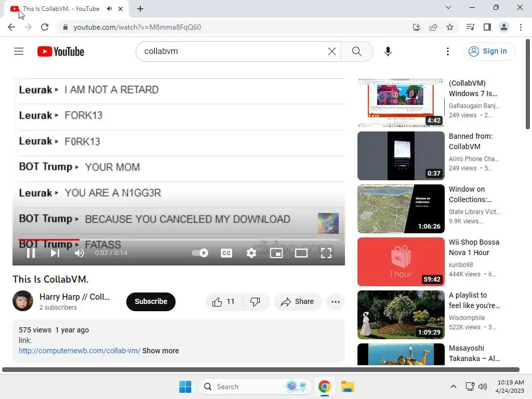This screenshot has width=532, height=399.
Task: Click the page vertical scrollbar
Action: coord(528,84)
